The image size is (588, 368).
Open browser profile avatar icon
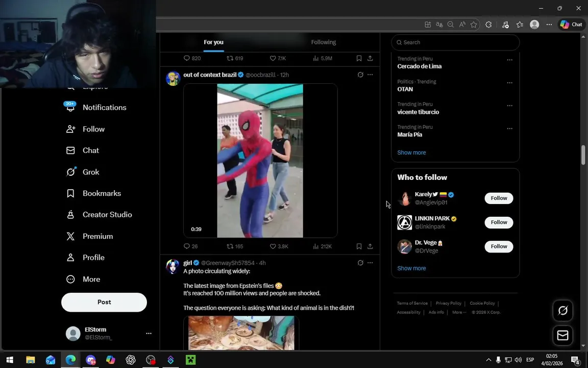[534, 25]
